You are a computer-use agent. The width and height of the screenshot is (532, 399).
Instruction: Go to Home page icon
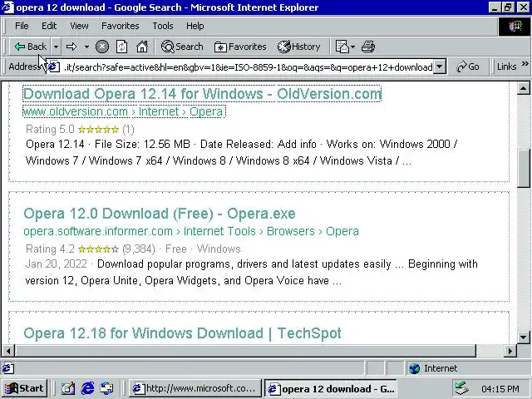pyautogui.click(x=142, y=47)
